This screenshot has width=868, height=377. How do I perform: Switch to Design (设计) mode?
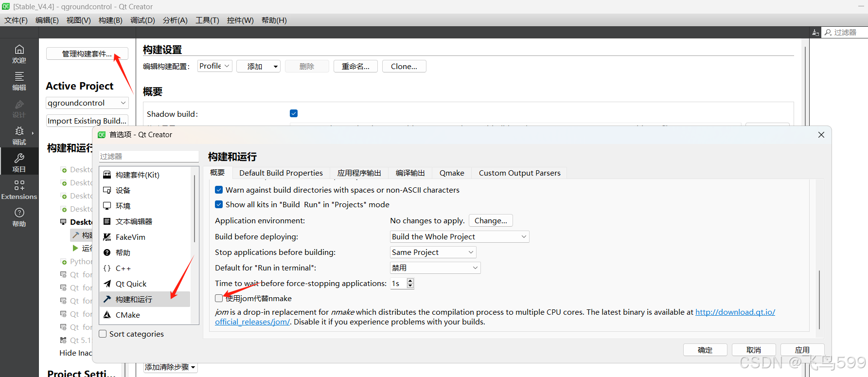click(19, 108)
